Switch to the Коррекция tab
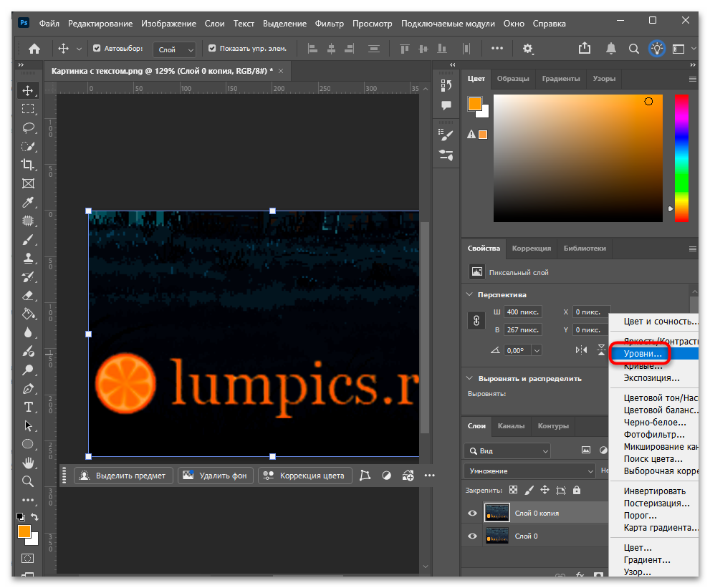 [531, 249]
